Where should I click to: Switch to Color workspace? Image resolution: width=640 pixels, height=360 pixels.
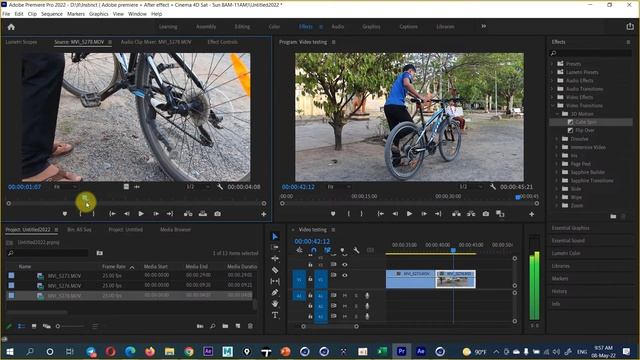click(x=274, y=27)
